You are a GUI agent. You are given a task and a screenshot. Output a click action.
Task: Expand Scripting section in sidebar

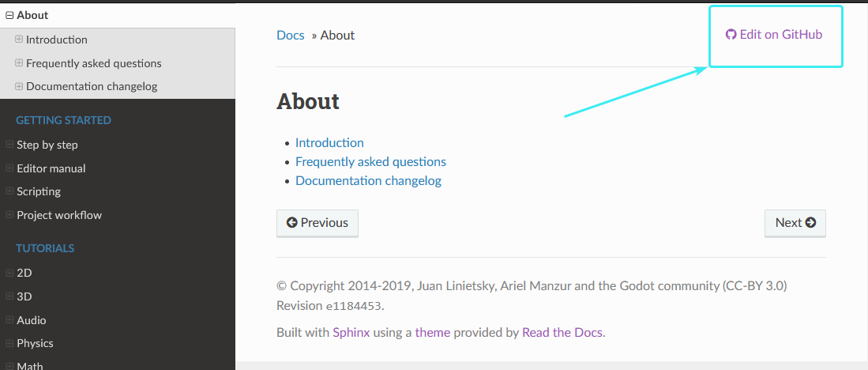[9, 191]
